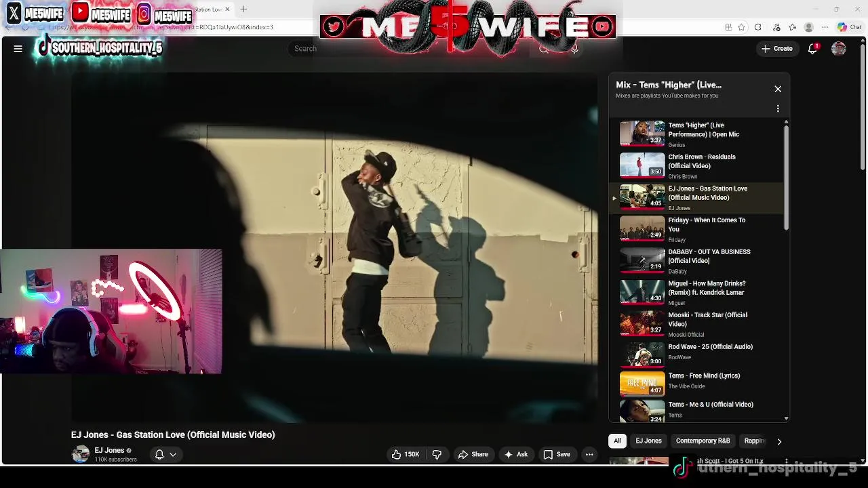Play Tems Free Mind Lyrics thumbnail
This screenshot has width=868, height=488.
tap(642, 384)
